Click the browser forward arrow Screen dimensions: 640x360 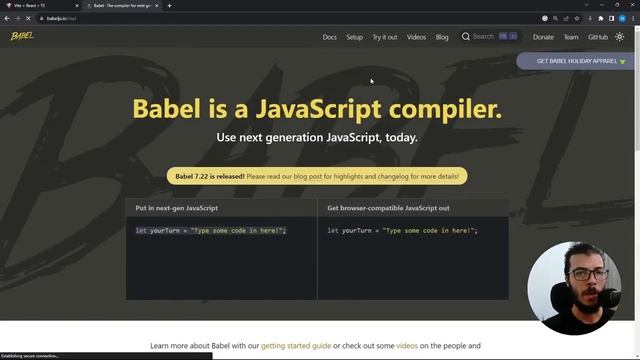click(x=18, y=18)
